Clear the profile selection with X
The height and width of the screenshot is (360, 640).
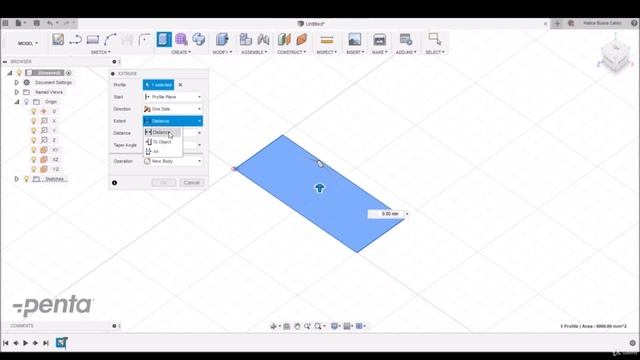(180, 85)
